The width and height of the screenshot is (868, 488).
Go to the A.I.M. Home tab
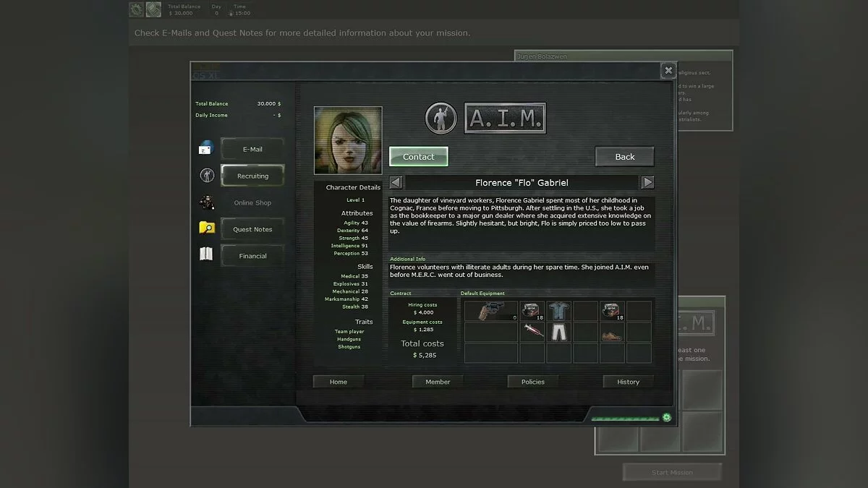339,382
